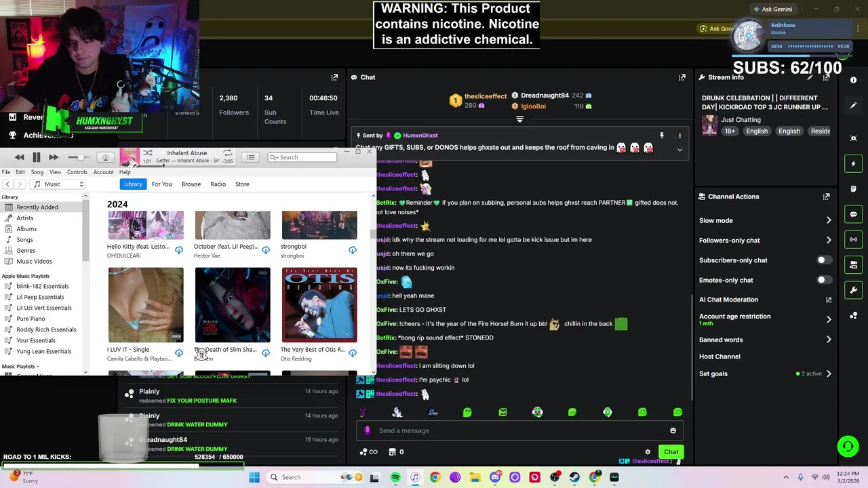868x488 pixels.
Task: Open the Up Next list button
Action: coord(251,157)
